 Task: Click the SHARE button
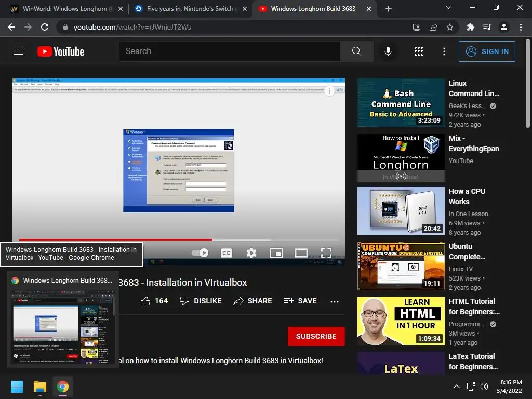pyautogui.click(x=252, y=301)
